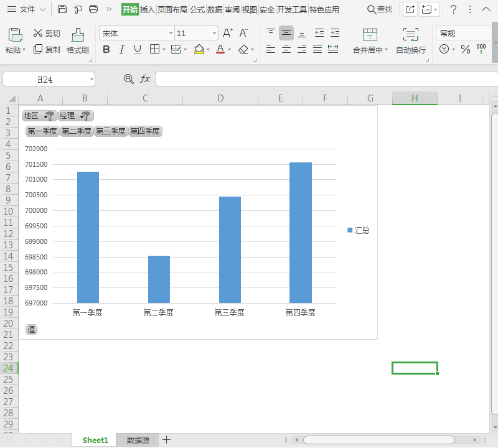Open the font name dropdown (宋体)
This screenshot has width=498, height=448.
point(171,33)
